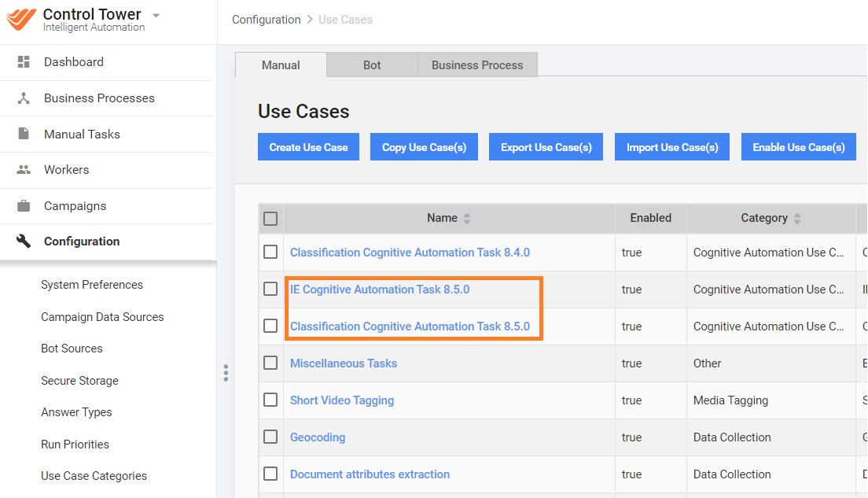Viewport: 868px width, 498px height.
Task: Open the Miscellaneous Tasks use case
Action: point(344,363)
